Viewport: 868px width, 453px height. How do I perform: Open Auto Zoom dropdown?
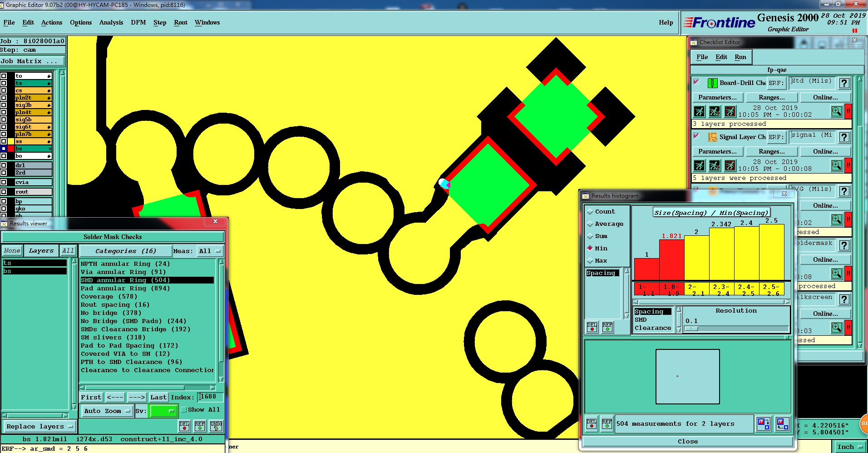[x=107, y=411]
